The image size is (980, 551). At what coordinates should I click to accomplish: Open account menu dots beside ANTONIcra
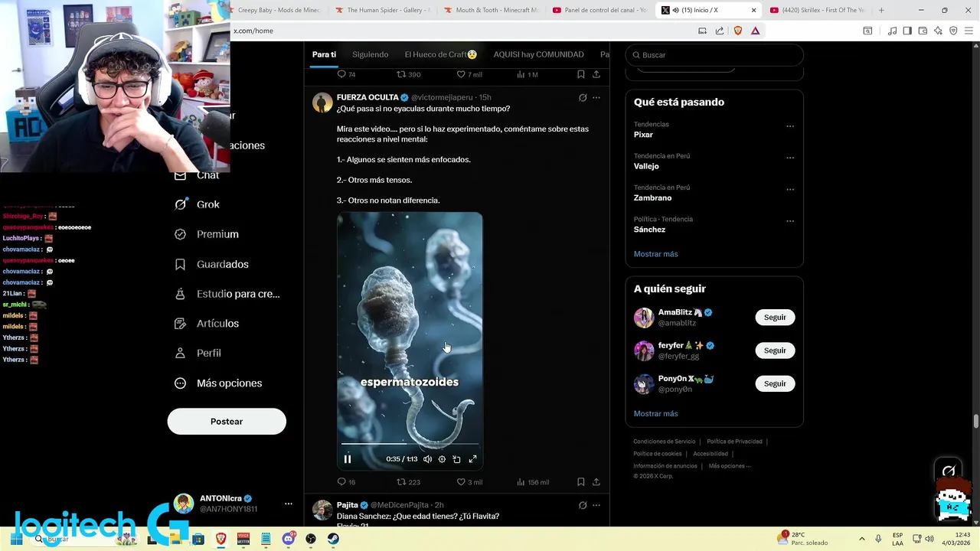coord(289,504)
